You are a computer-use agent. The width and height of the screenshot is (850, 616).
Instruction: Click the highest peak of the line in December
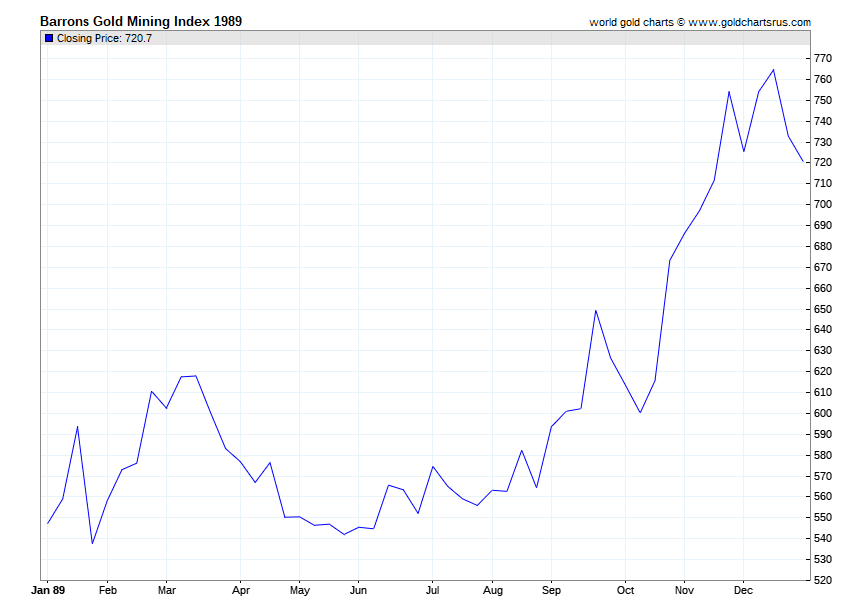[773, 70]
